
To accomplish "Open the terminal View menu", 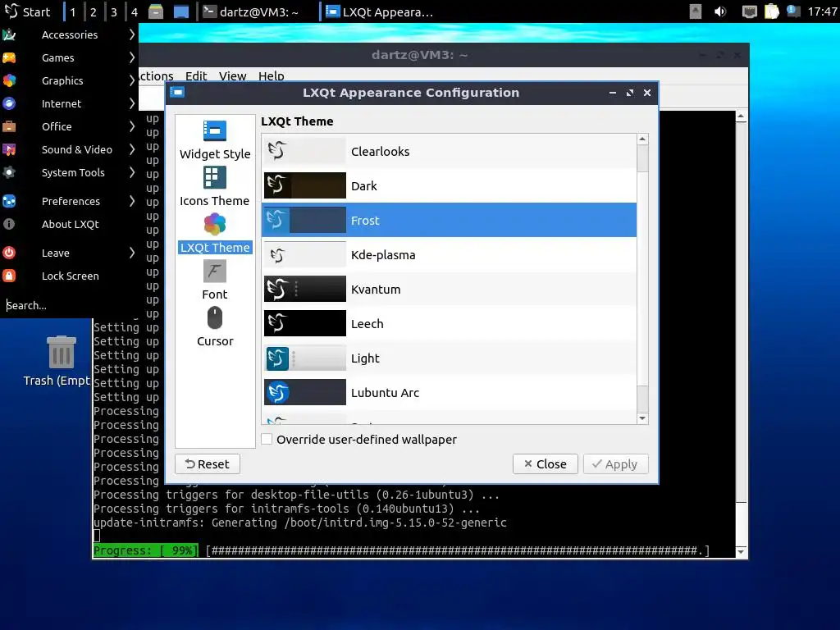I will pos(232,76).
